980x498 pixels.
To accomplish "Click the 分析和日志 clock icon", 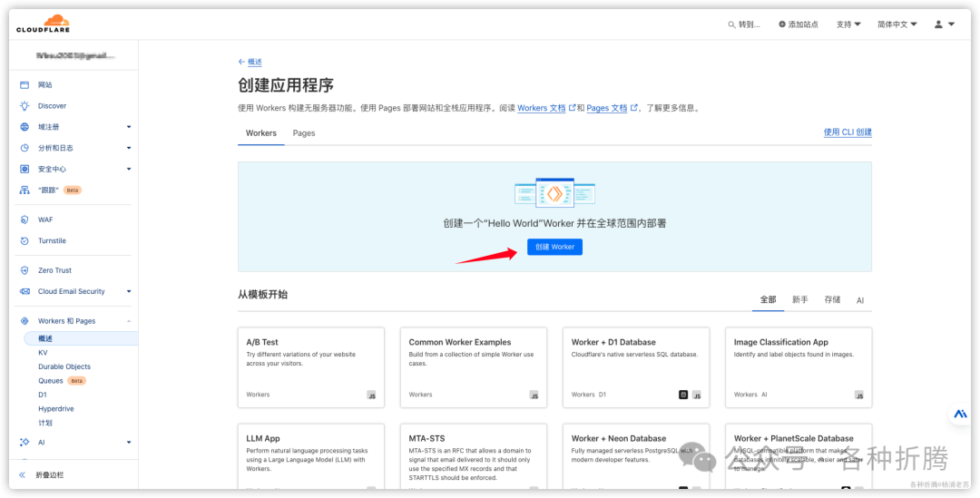I will [24, 148].
